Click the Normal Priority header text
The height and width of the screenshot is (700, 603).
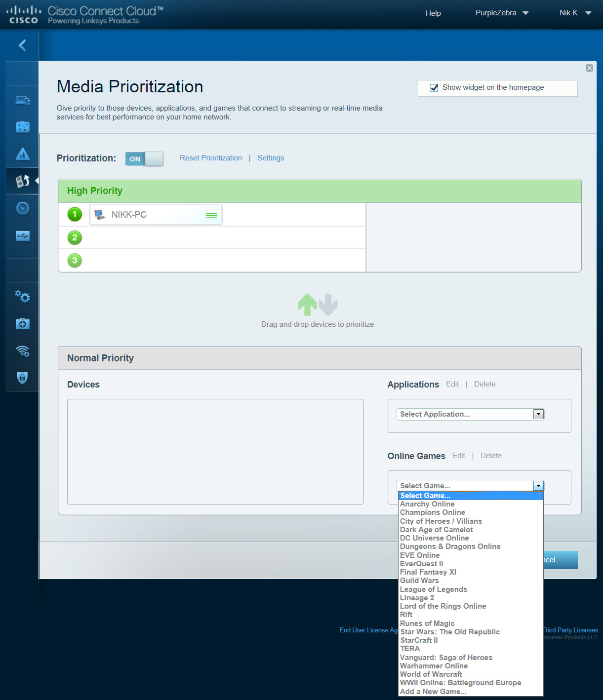(100, 358)
